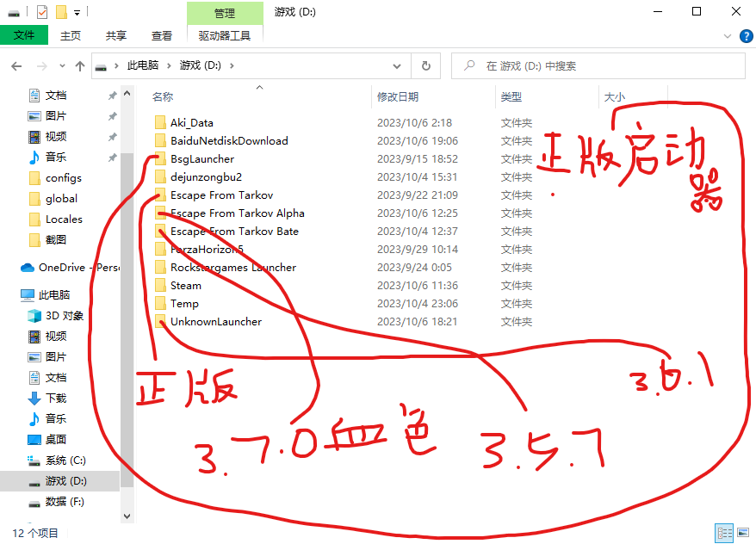Select the Steam row date 2023/10/6 11:36
The image size is (756, 544).
point(418,285)
